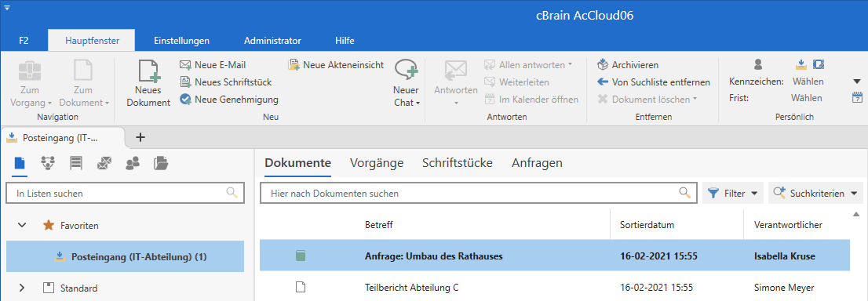Open the Kennzeichen Wählen selector
This screenshot has width=868, height=301.
808,82
